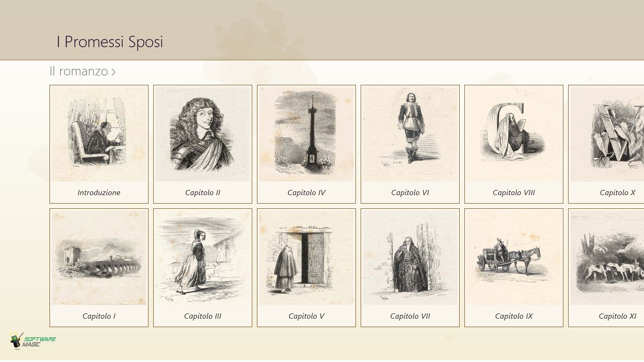
Task: Expand the Il romanzo section header
Action: tap(83, 71)
